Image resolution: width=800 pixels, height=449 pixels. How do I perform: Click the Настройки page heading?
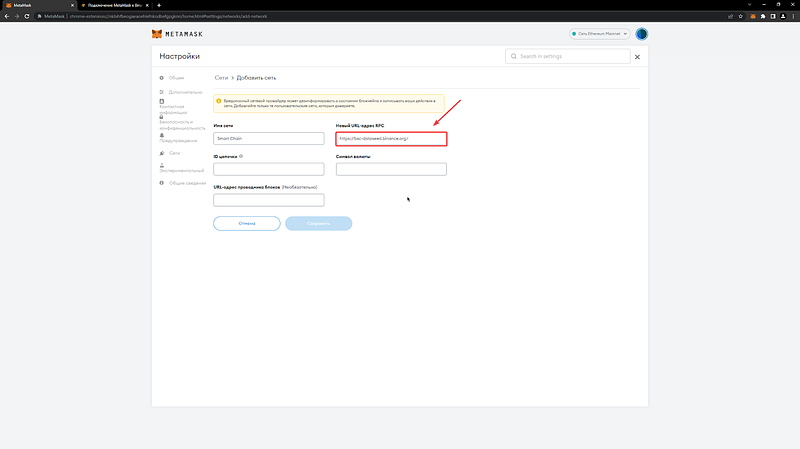pyautogui.click(x=180, y=56)
